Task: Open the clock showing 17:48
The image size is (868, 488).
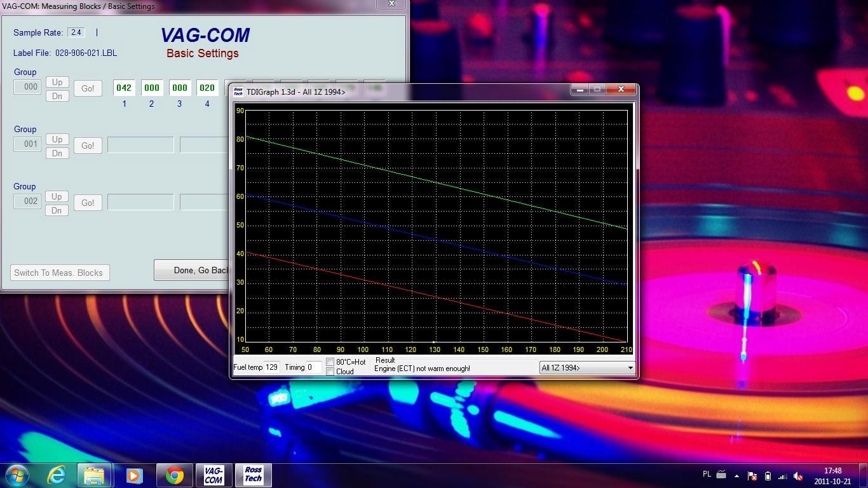Action: tap(832, 476)
